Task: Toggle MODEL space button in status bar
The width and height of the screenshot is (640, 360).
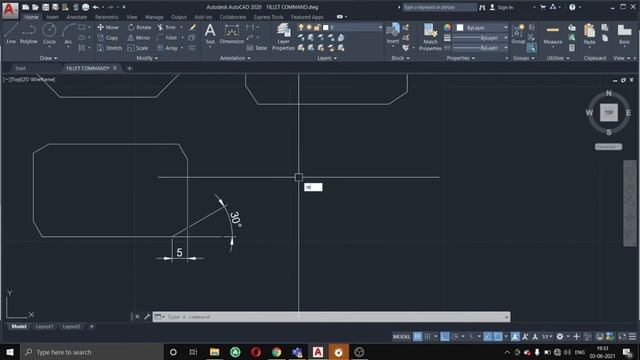Action: pos(402,336)
